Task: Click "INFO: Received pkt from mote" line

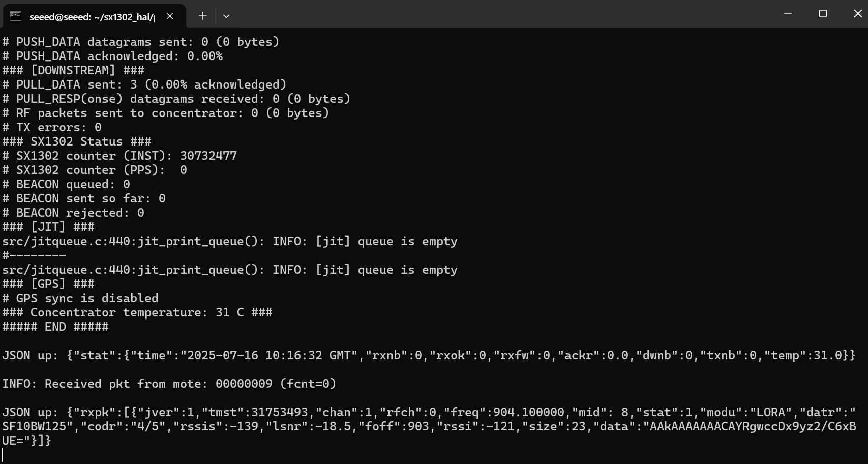Action: coord(169,384)
